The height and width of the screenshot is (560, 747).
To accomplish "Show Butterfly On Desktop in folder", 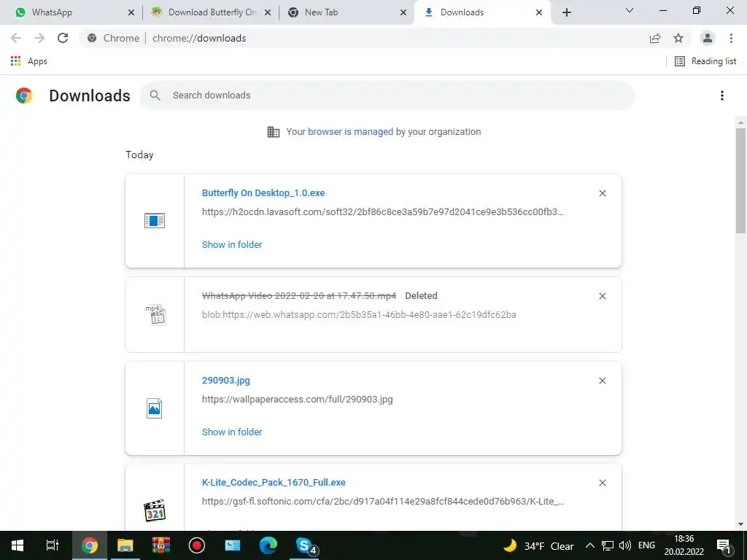I will click(x=232, y=245).
